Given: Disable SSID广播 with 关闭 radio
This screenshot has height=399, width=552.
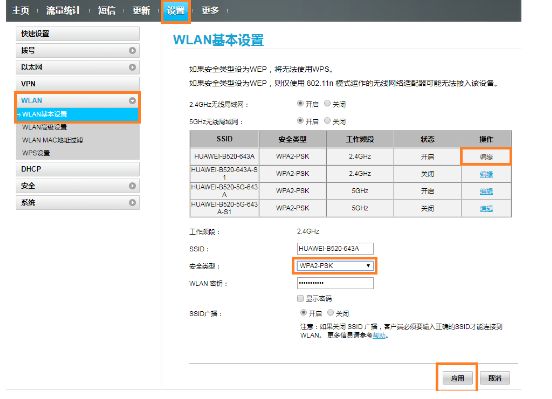Looking at the screenshot, I should 331,313.
